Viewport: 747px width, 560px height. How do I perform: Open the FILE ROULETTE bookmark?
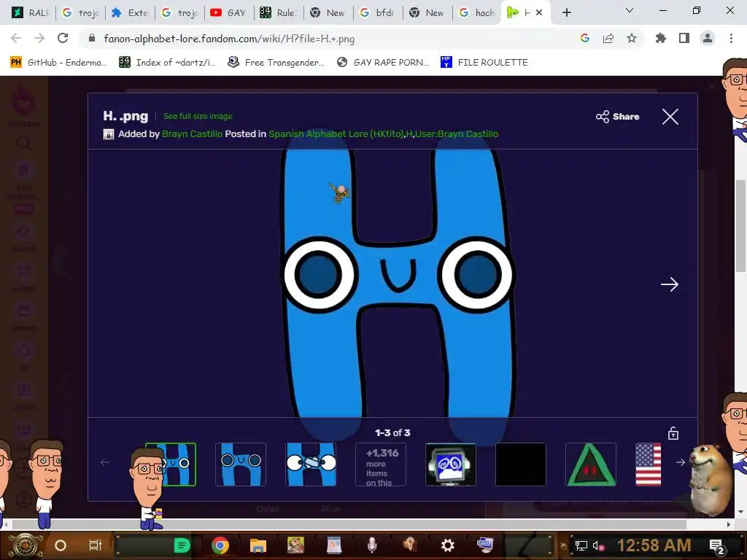click(484, 63)
